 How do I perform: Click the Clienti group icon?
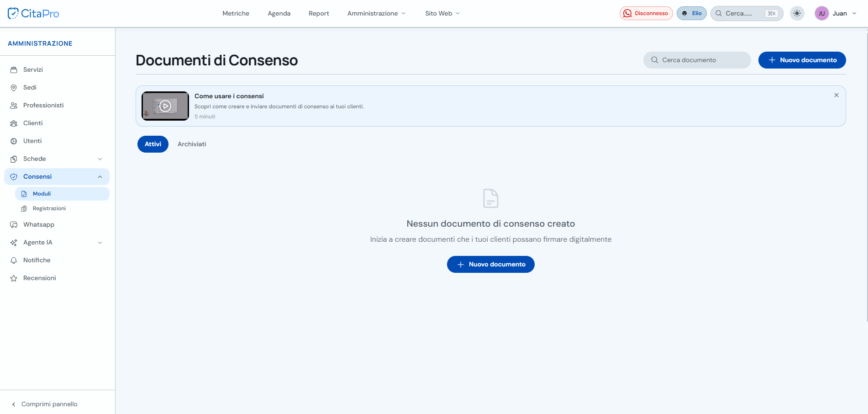point(14,123)
